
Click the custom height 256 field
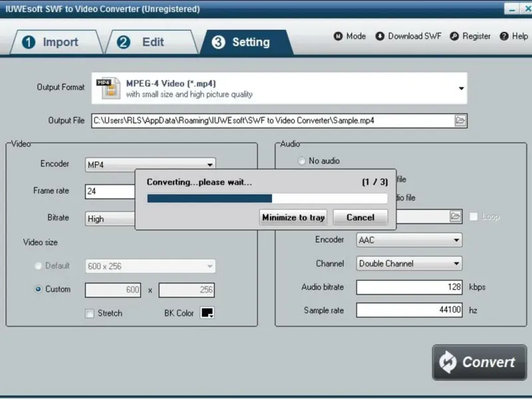[x=187, y=290]
